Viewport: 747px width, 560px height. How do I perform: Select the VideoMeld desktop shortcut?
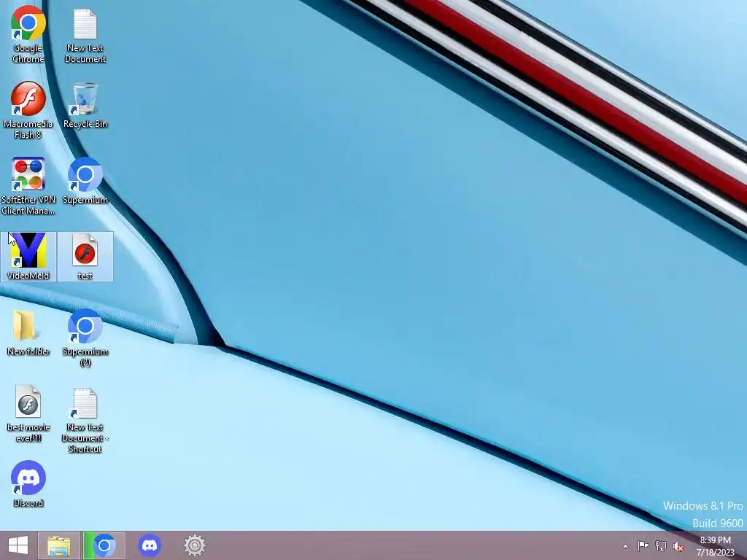pos(28,257)
